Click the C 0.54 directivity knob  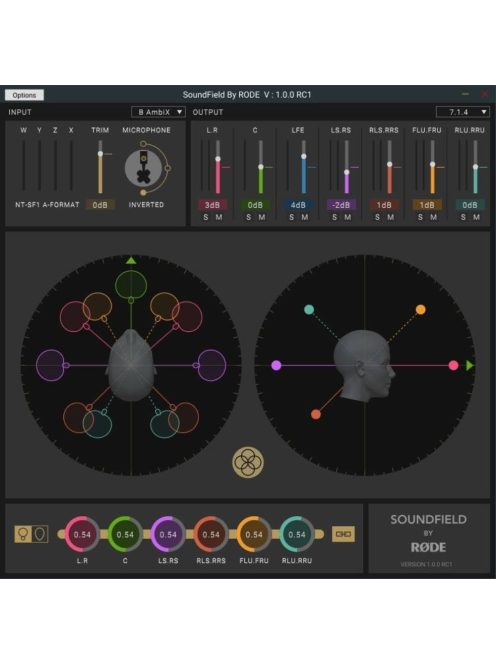click(125, 534)
